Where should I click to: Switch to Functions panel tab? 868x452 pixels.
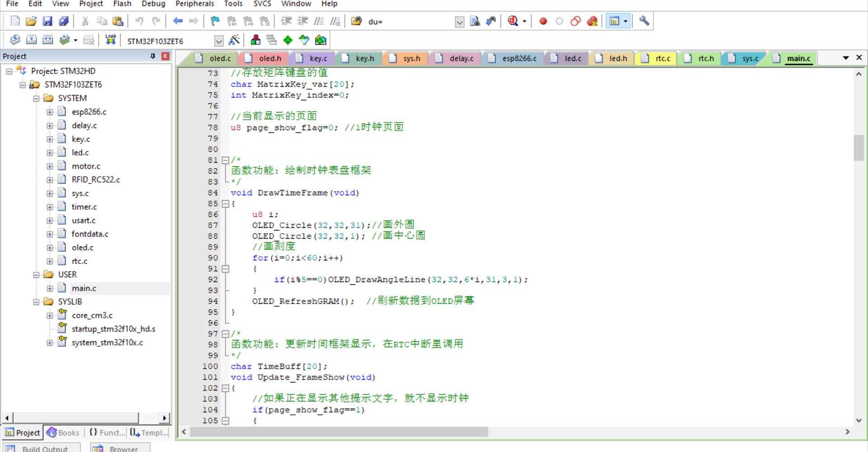(x=107, y=433)
